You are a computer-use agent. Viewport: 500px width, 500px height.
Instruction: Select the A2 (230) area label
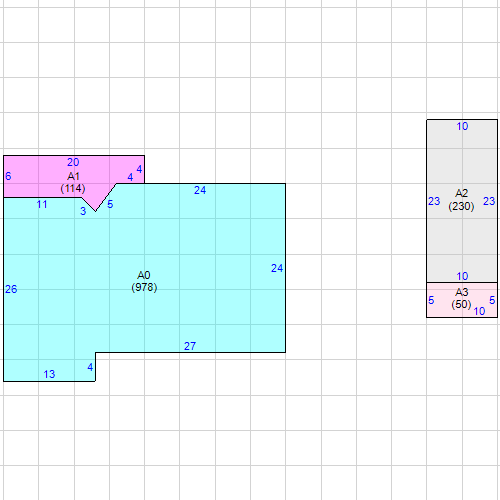tap(461, 200)
